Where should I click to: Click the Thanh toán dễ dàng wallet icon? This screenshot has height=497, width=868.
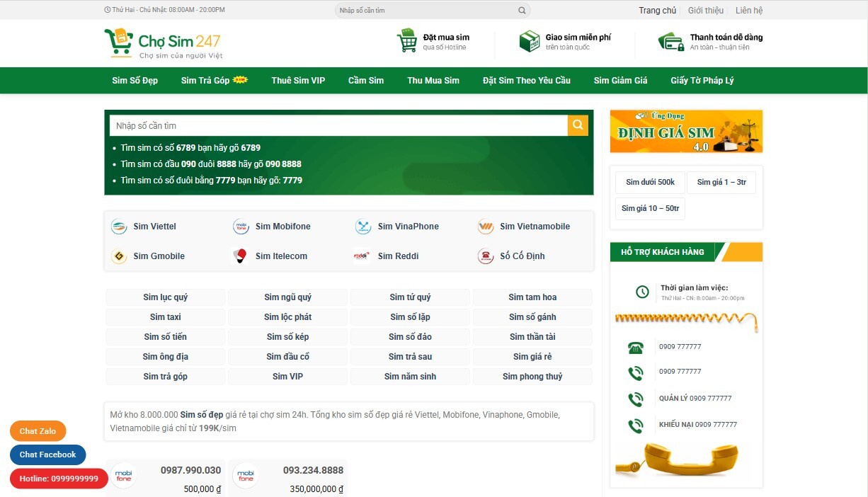(670, 41)
